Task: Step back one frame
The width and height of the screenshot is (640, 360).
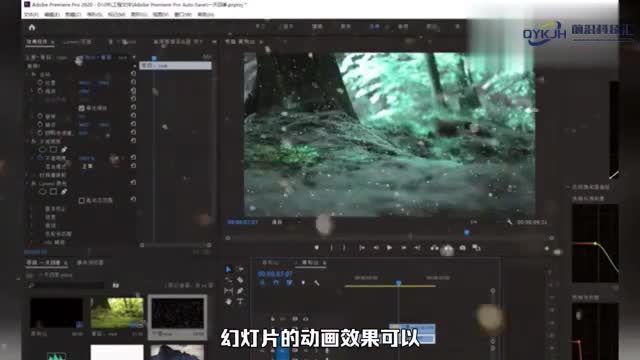Action: point(376,248)
